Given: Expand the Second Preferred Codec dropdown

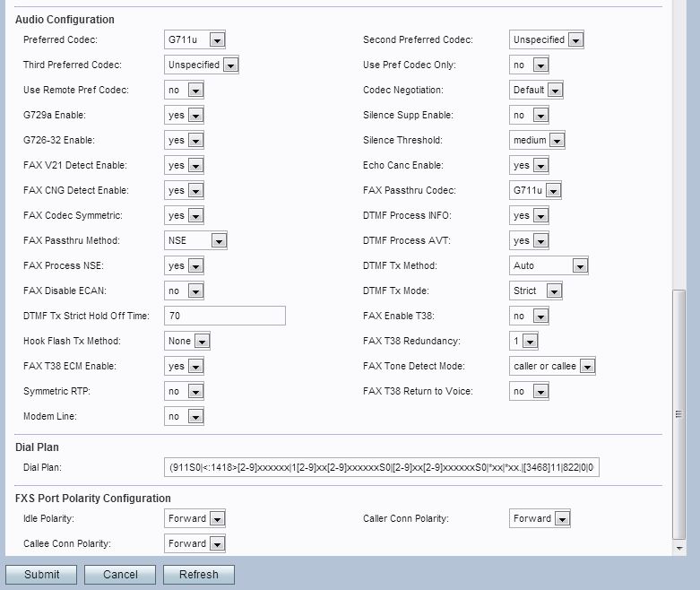Looking at the screenshot, I should coord(547,39).
